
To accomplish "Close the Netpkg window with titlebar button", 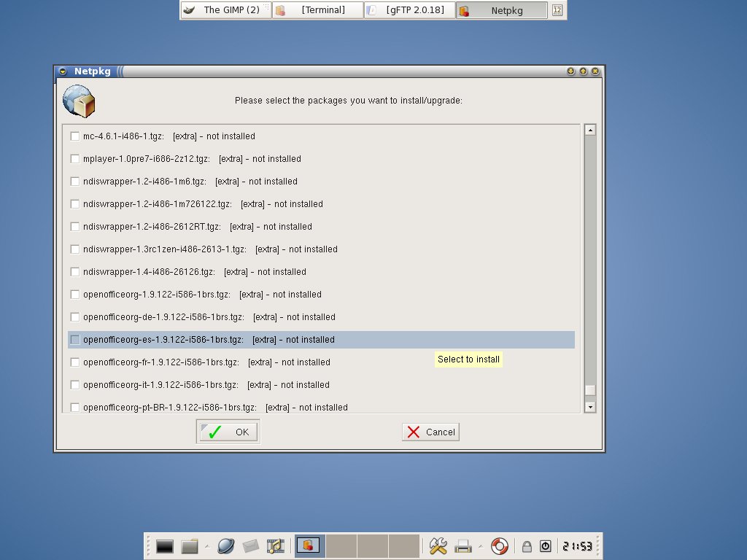I will point(595,71).
